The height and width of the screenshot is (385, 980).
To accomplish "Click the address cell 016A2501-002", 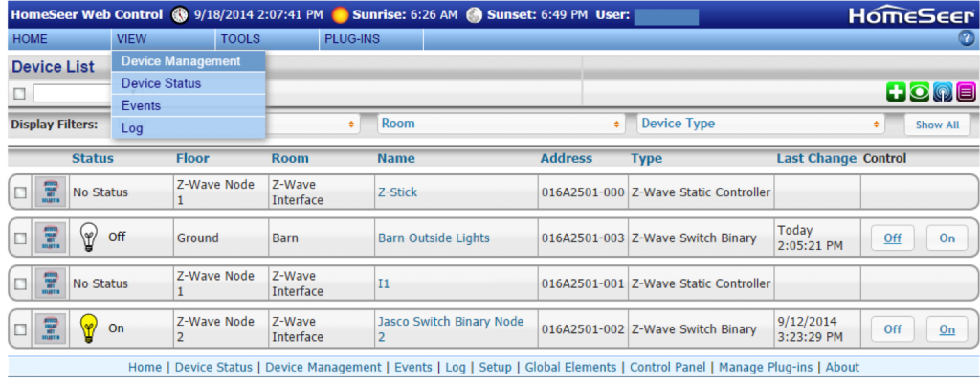I will click(x=583, y=329).
